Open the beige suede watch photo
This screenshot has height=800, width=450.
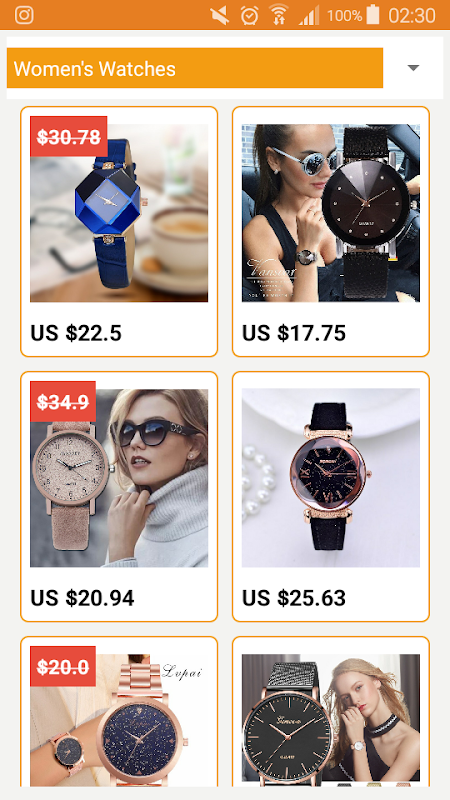point(119,478)
